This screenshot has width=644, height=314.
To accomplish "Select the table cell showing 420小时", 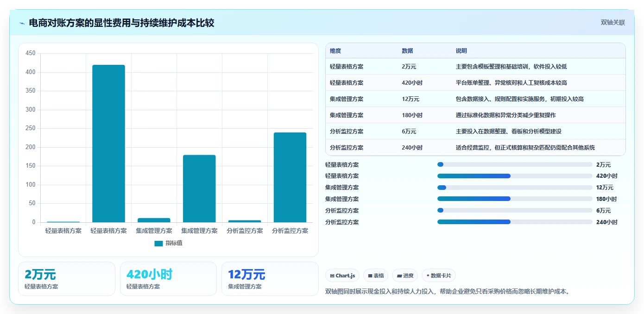I will pyautogui.click(x=412, y=83).
